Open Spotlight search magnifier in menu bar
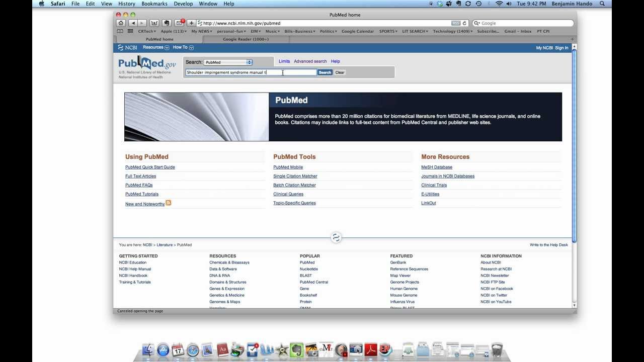The width and height of the screenshot is (644, 362). point(602,4)
